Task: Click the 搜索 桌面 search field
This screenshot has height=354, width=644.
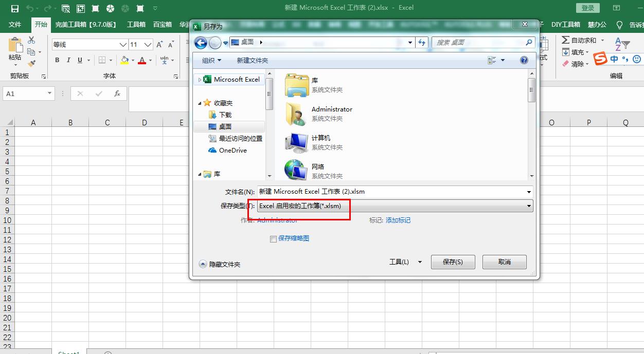Action: click(x=483, y=43)
